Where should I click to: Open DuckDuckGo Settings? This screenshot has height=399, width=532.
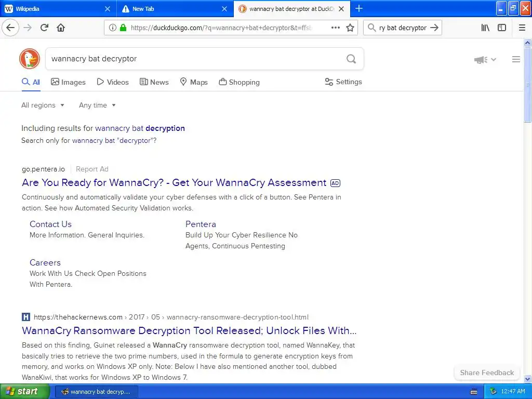[343, 82]
